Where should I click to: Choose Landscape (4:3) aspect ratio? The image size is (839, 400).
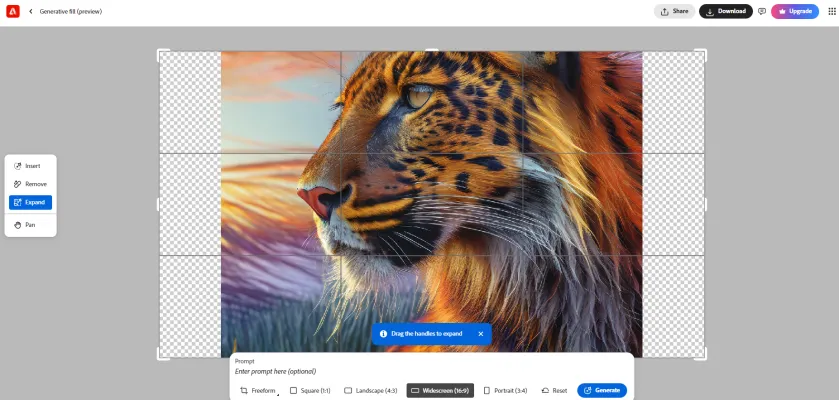370,390
